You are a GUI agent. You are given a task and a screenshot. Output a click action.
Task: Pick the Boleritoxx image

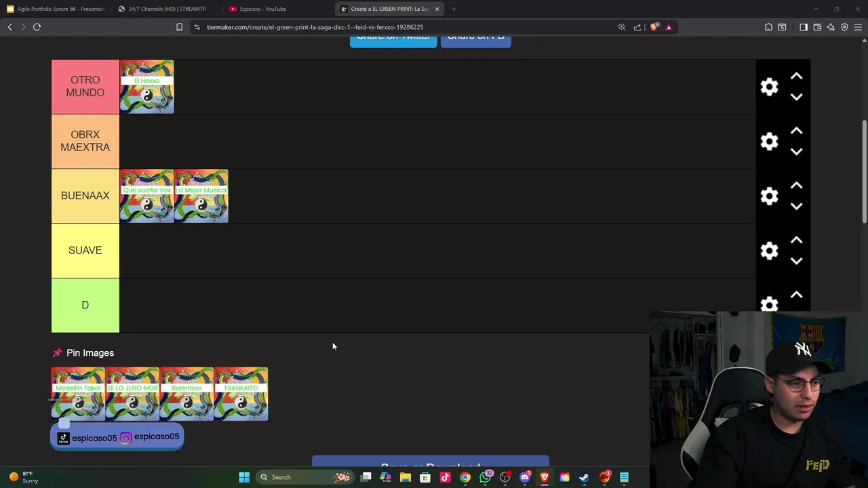pyautogui.click(x=186, y=394)
